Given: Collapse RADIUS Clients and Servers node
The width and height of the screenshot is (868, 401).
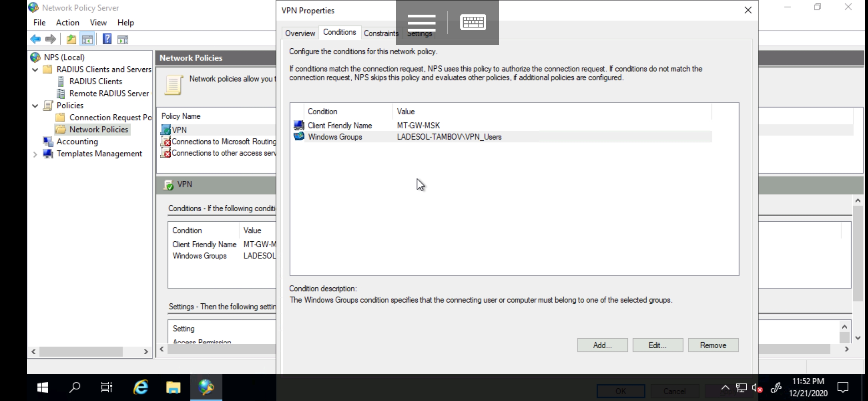Looking at the screenshot, I should 35,69.
